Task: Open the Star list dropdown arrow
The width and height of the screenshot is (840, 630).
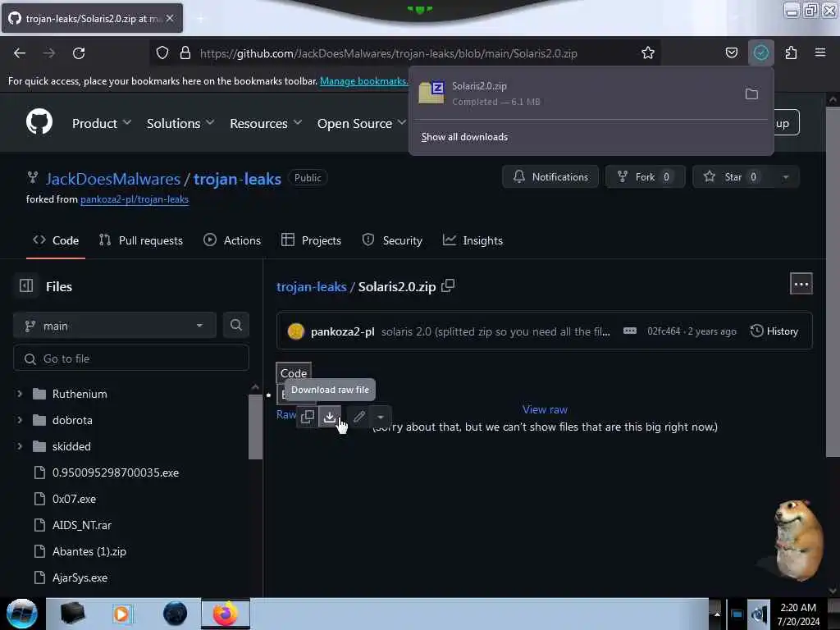Action: [x=785, y=177]
